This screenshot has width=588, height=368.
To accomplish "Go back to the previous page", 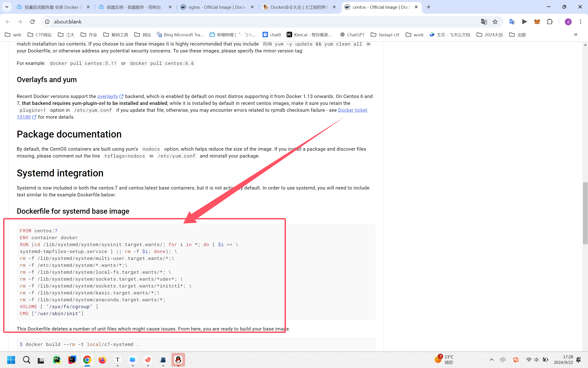I will click(8, 22).
